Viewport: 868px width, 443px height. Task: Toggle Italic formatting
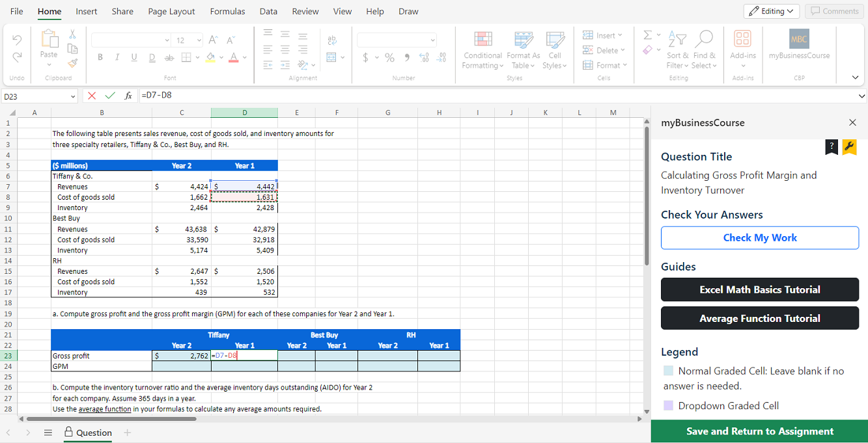point(117,58)
